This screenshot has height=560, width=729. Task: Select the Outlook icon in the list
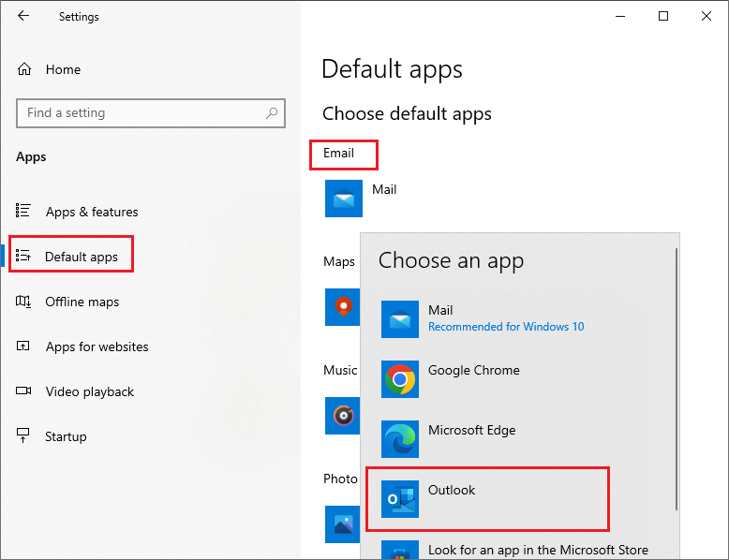(x=400, y=499)
